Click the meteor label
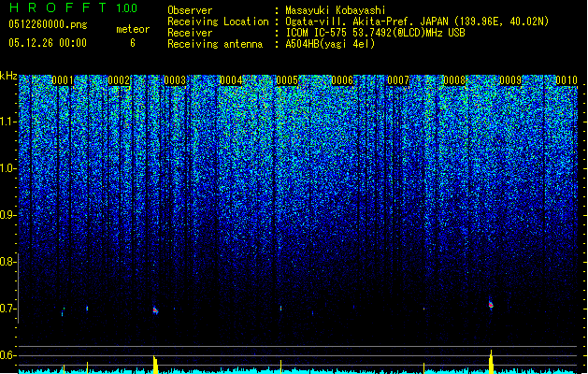Viewport: 588px width, 374px height. tap(133, 29)
